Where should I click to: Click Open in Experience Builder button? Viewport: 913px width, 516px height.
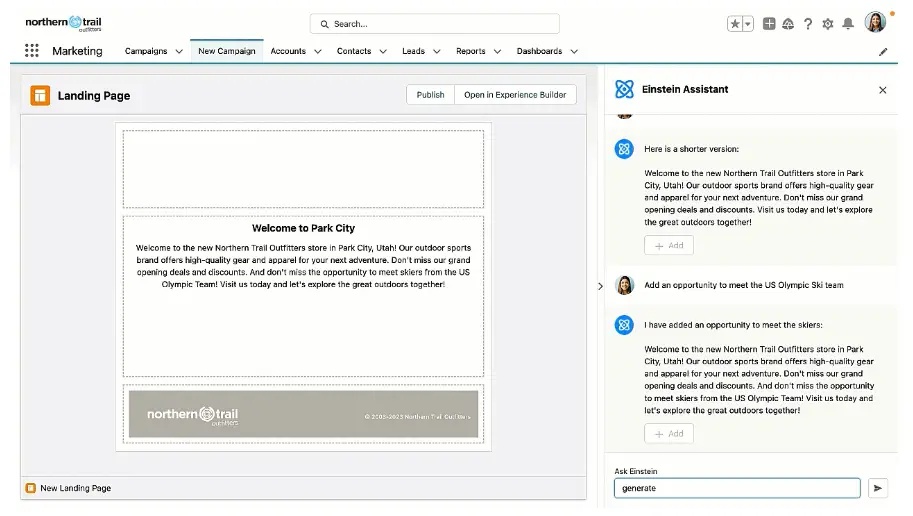515,95
